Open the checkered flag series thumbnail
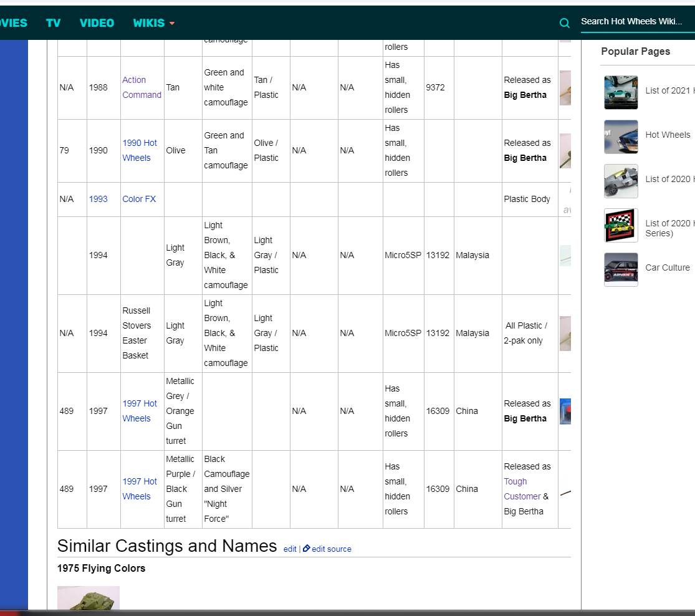This screenshot has width=695, height=616. (621, 225)
